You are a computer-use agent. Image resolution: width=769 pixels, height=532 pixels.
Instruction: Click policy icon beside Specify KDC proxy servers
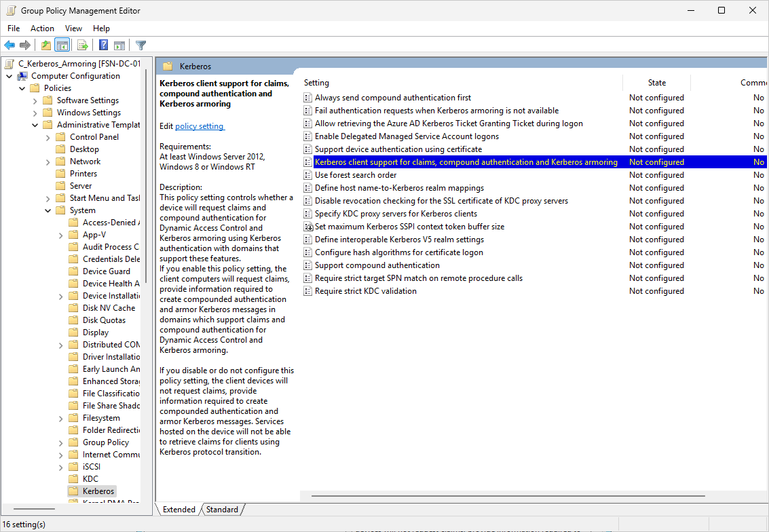pos(307,214)
